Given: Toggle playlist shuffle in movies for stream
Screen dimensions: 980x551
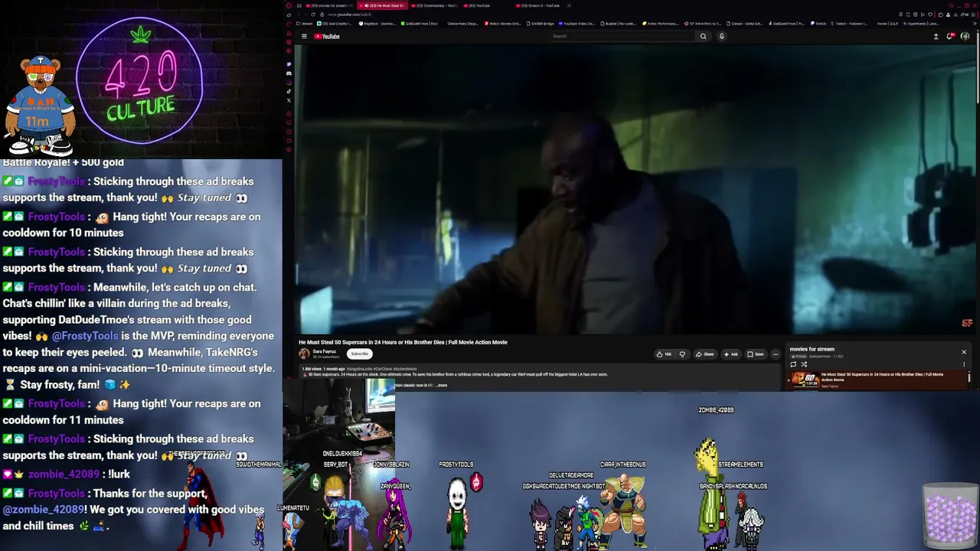Looking at the screenshot, I should 804,364.
